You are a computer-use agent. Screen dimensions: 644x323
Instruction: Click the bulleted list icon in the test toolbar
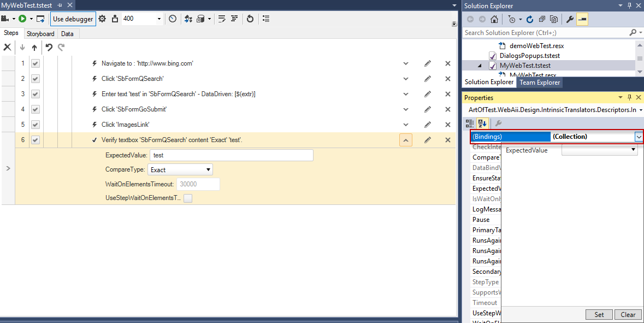(x=266, y=19)
